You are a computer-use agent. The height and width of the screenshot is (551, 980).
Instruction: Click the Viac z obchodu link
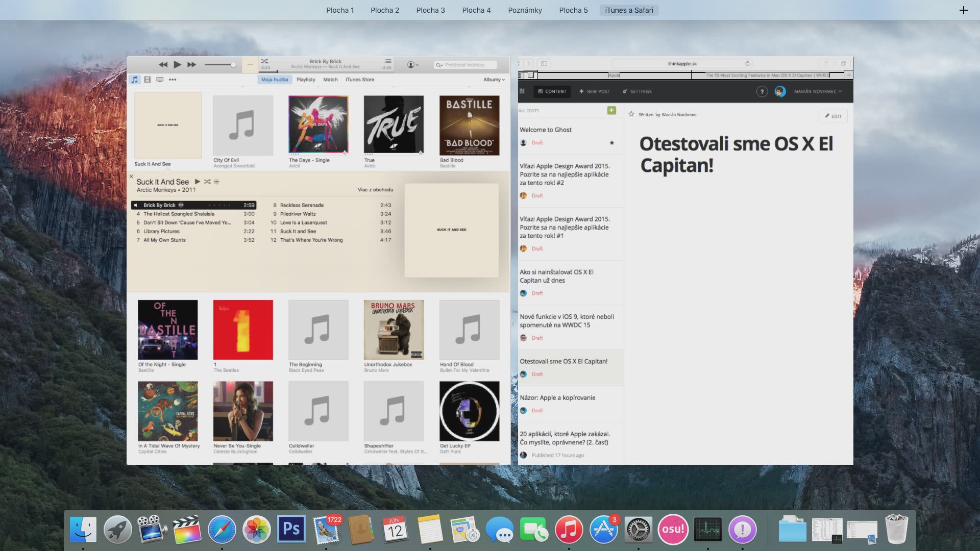(x=375, y=190)
